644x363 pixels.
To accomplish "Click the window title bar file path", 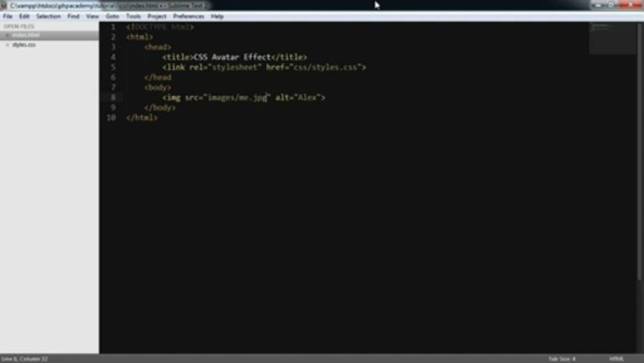I will (x=109, y=5).
